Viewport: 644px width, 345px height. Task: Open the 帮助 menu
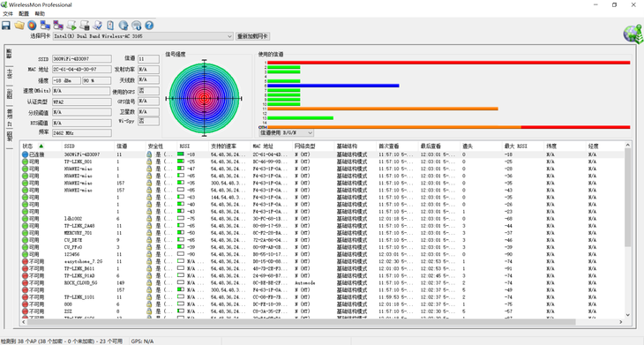coord(40,13)
